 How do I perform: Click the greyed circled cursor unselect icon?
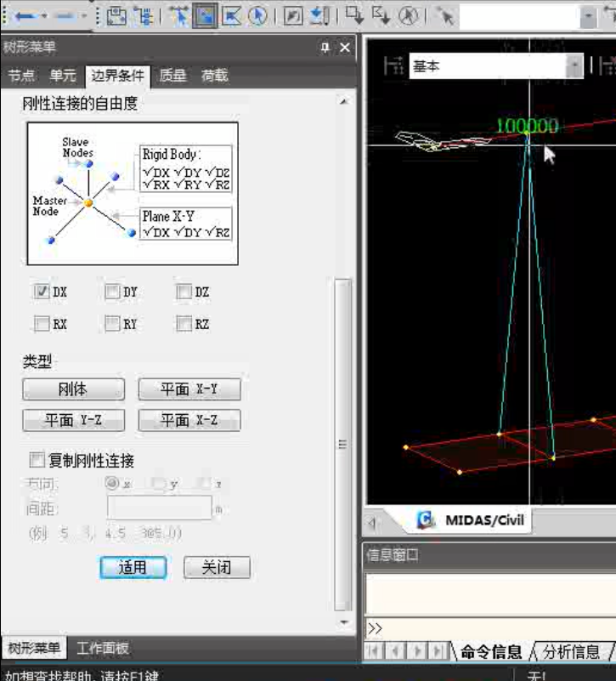click(x=408, y=15)
